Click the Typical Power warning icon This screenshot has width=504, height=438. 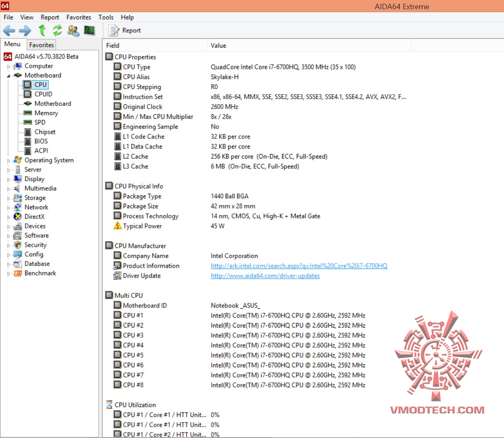(x=118, y=226)
